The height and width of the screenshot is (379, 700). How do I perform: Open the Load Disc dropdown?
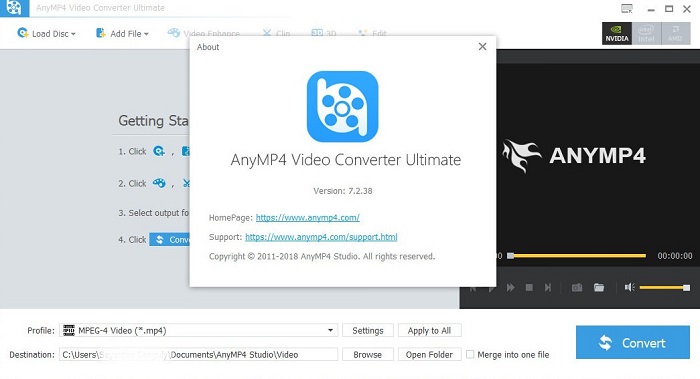click(46, 33)
